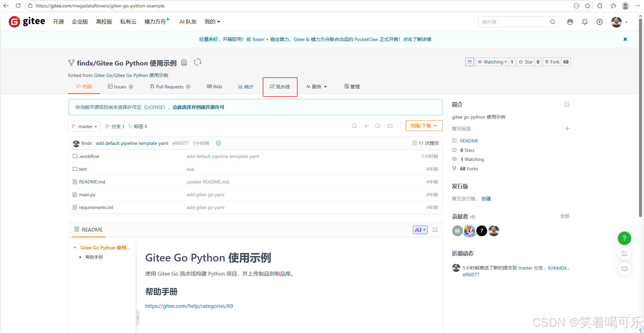The height and width of the screenshot is (333, 644).
Task: Click the badge icon next to repository title
Action: [x=184, y=63]
